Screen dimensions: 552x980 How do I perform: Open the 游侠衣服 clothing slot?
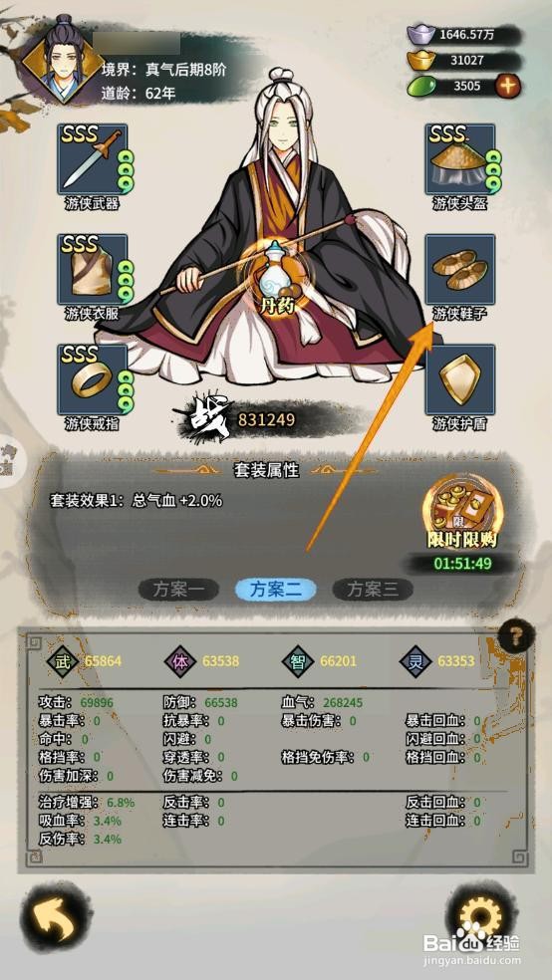click(x=93, y=269)
